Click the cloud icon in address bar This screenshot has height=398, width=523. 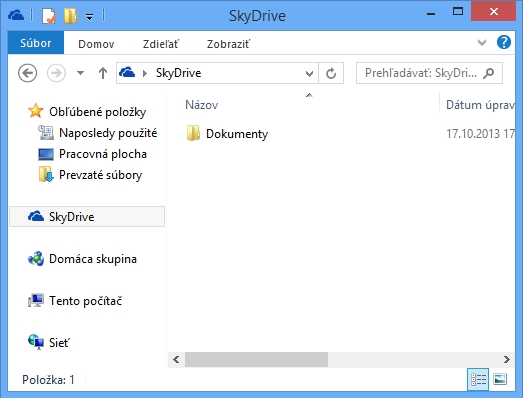point(127,72)
